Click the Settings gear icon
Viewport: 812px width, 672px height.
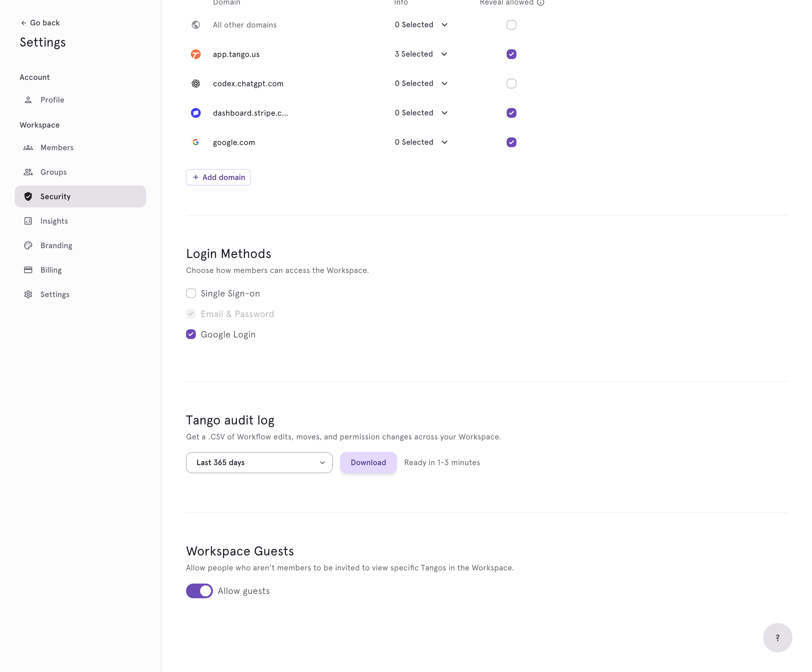coord(28,294)
